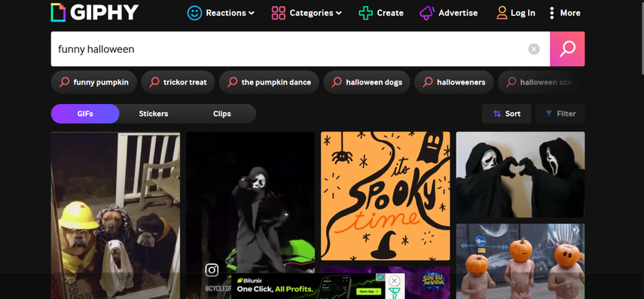The height and width of the screenshot is (299, 644).
Task: Click the Advertise megaphone icon
Action: (x=427, y=13)
